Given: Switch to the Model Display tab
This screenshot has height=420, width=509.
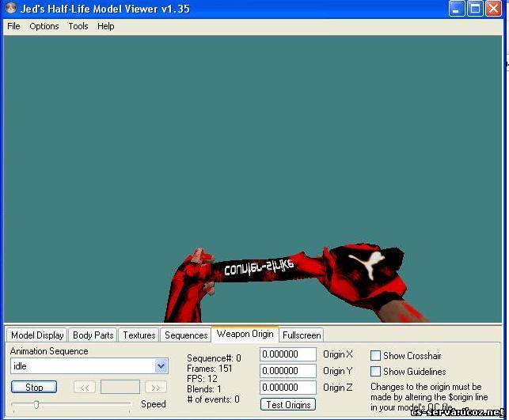Looking at the screenshot, I should [37, 335].
